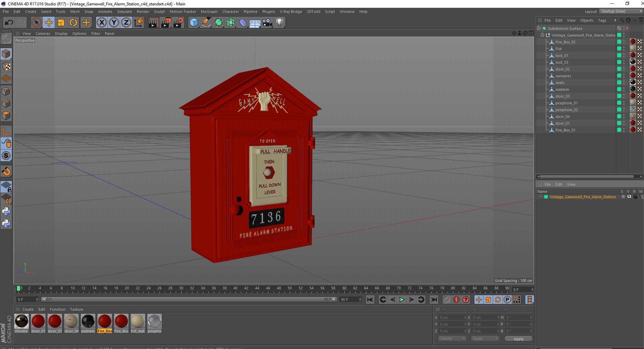Enable Axis mode tool
Viewport: 644px width, 349px height.
(6, 131)
